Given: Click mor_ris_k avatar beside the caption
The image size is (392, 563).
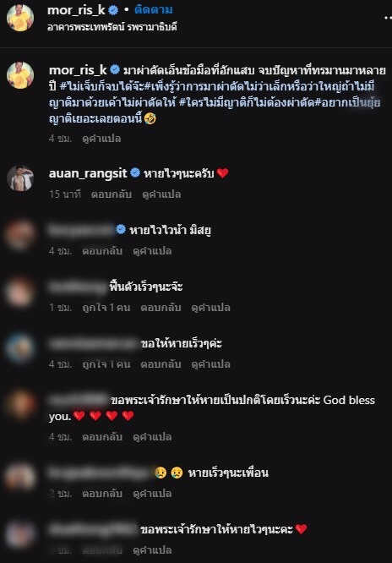Looking at the screenshot, I should click(x=20, y=75).
